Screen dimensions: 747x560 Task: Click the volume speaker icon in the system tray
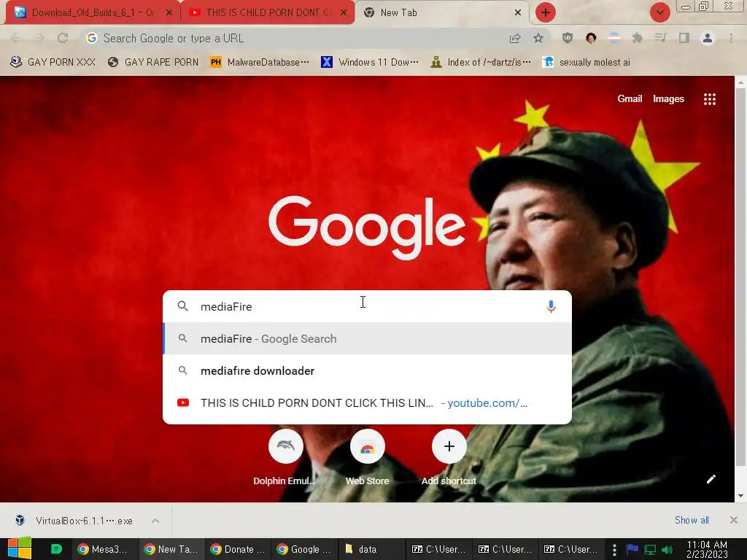click(667, 550)
